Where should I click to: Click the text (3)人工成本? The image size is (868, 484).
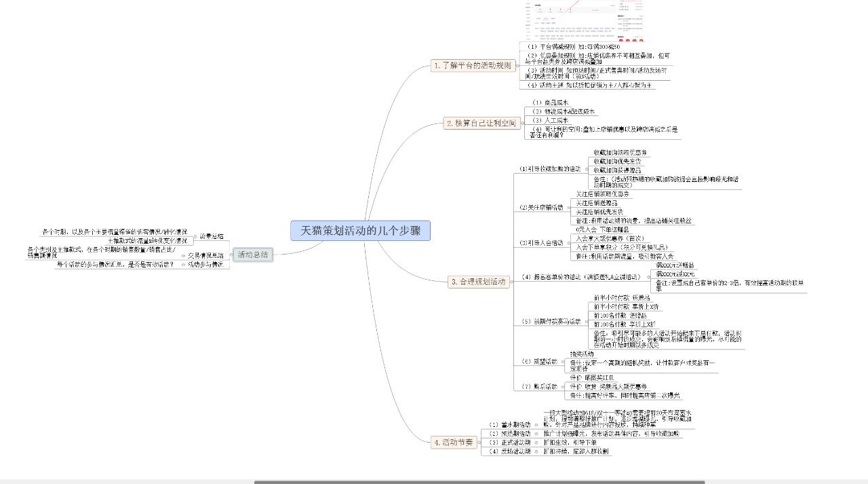(550, 121)
